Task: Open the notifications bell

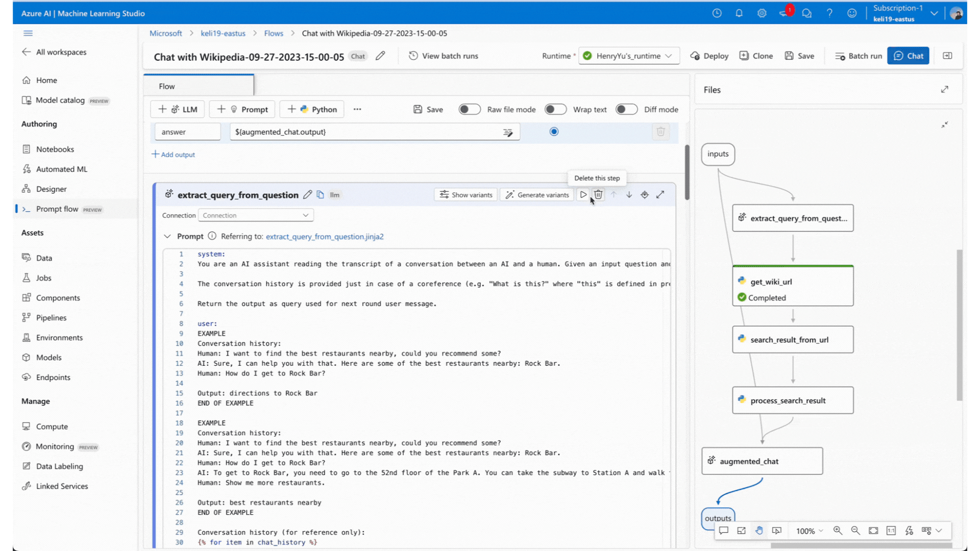Action: (739, 13)
